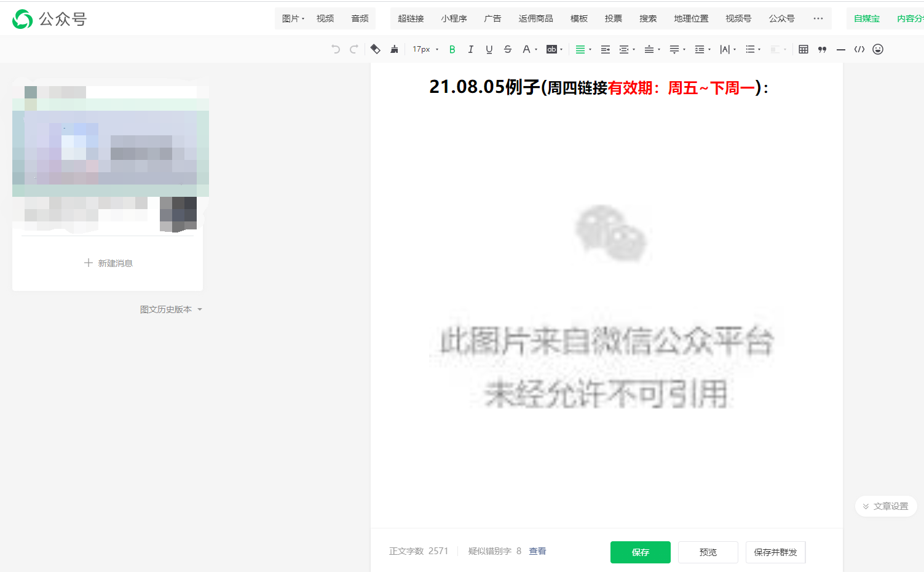Click the 查看 typo check link

pyautogui.click(x=537, y=551)
